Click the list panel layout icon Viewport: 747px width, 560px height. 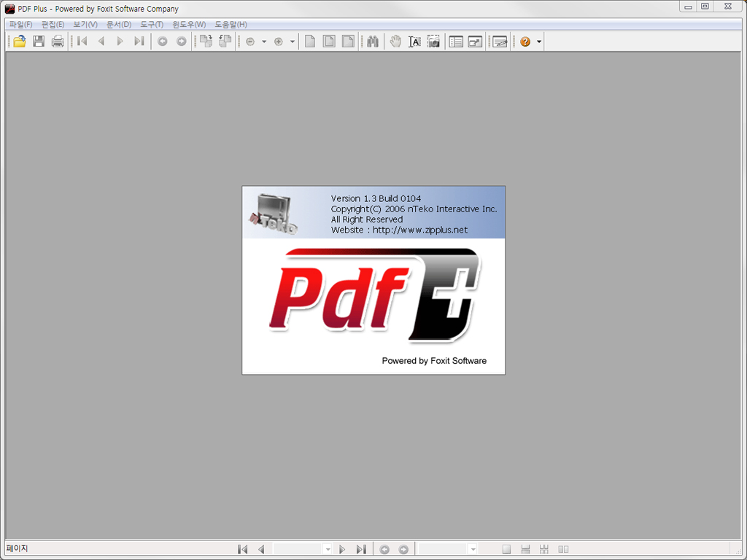(x=456, y=42)
